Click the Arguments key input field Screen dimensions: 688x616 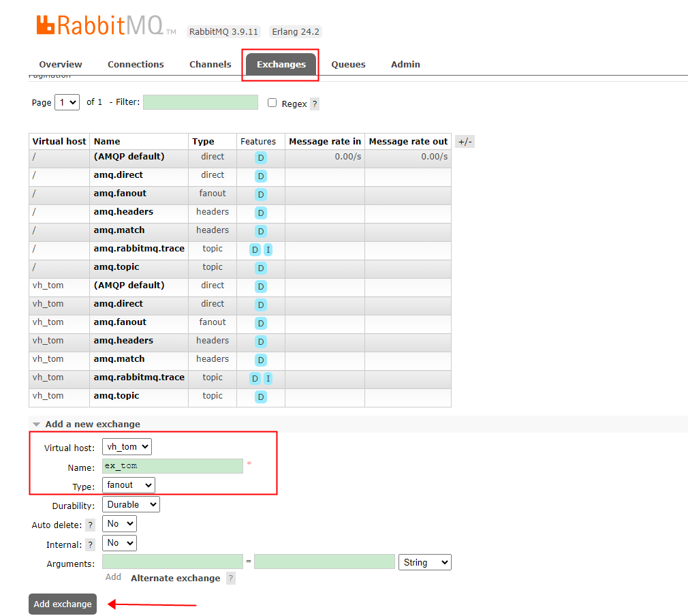coord(172,561)
